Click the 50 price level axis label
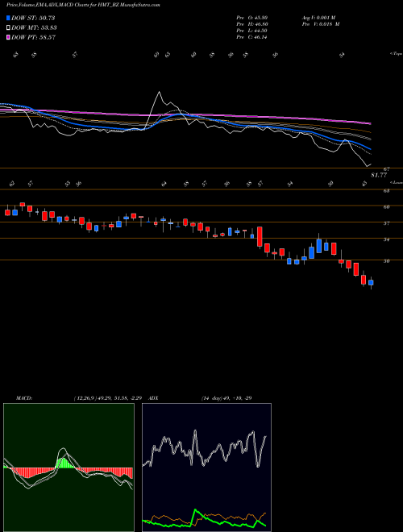This screenshot has height=532, width=403. coord(386,261)
